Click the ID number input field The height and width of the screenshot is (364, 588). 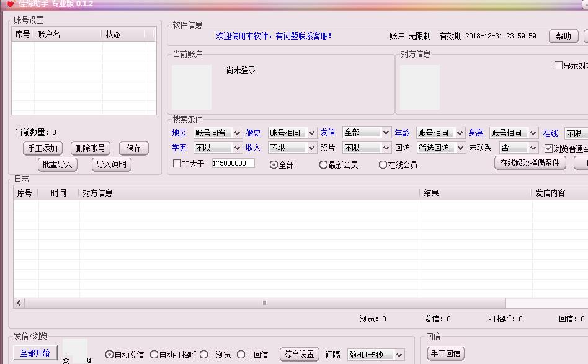tap(233, 163)
